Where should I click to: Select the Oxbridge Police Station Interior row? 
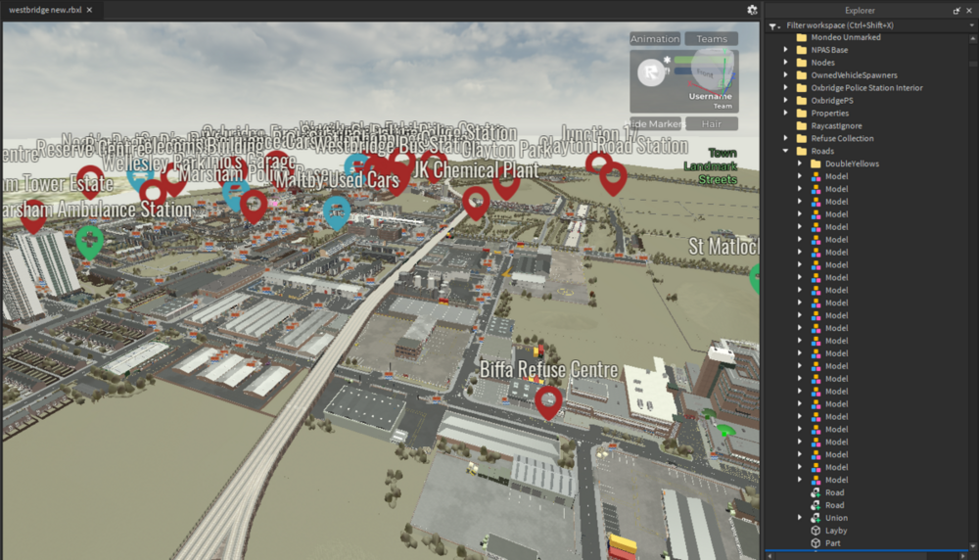(866, 88)
